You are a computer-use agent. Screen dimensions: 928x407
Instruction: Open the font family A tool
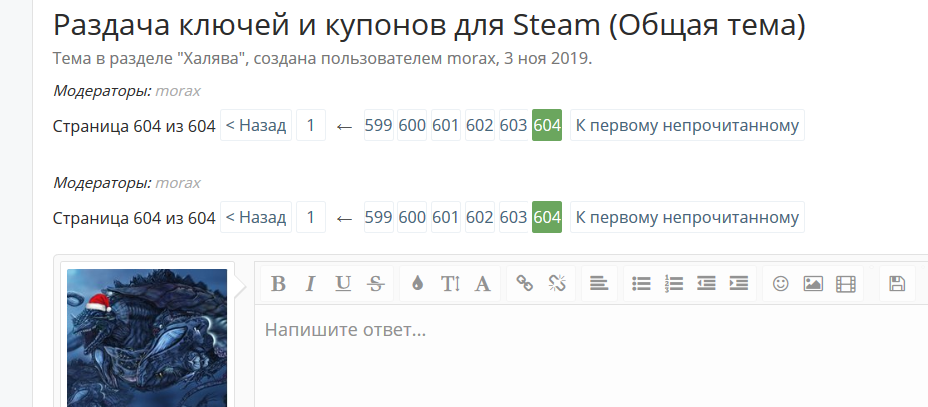pyautogui.click(x=483, y=284)
